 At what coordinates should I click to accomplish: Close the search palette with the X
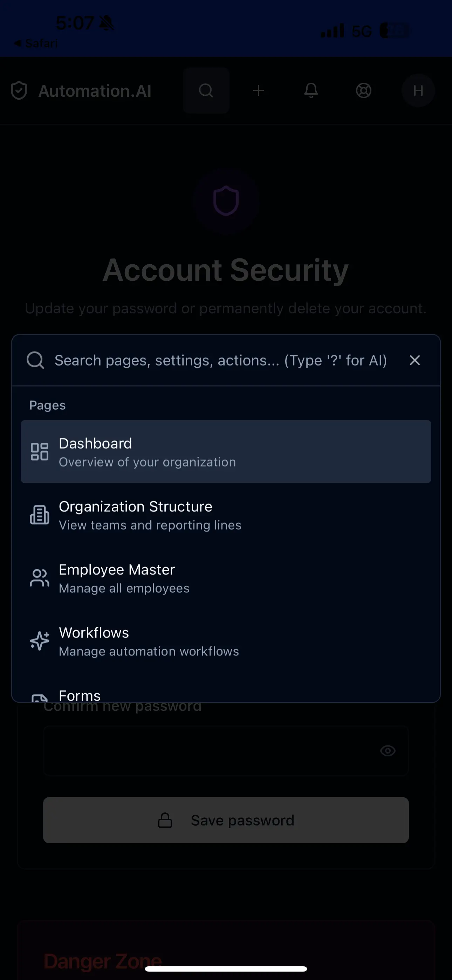pyautogui.click(x=414, y=360)
